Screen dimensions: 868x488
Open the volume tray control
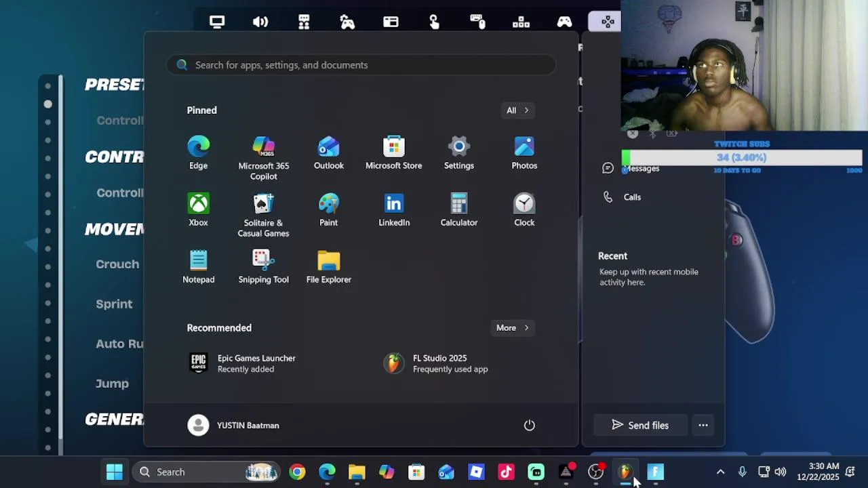781,472
